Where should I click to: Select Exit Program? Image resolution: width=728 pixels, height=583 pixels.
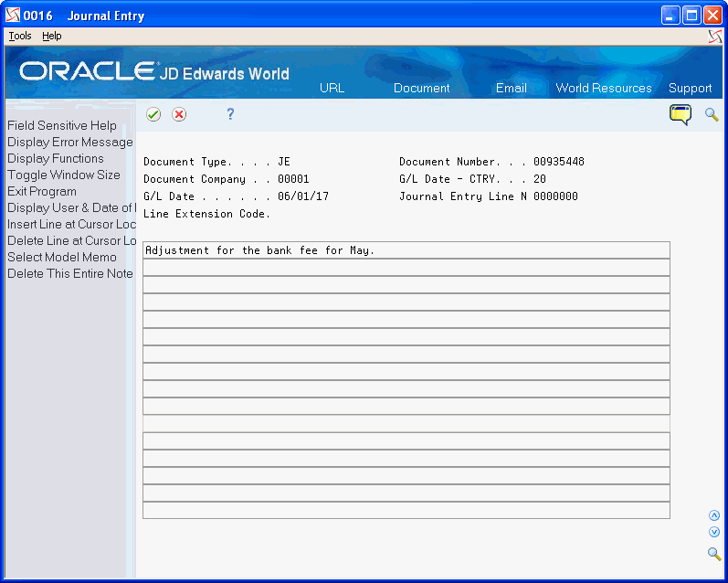[x=42, y=191]
